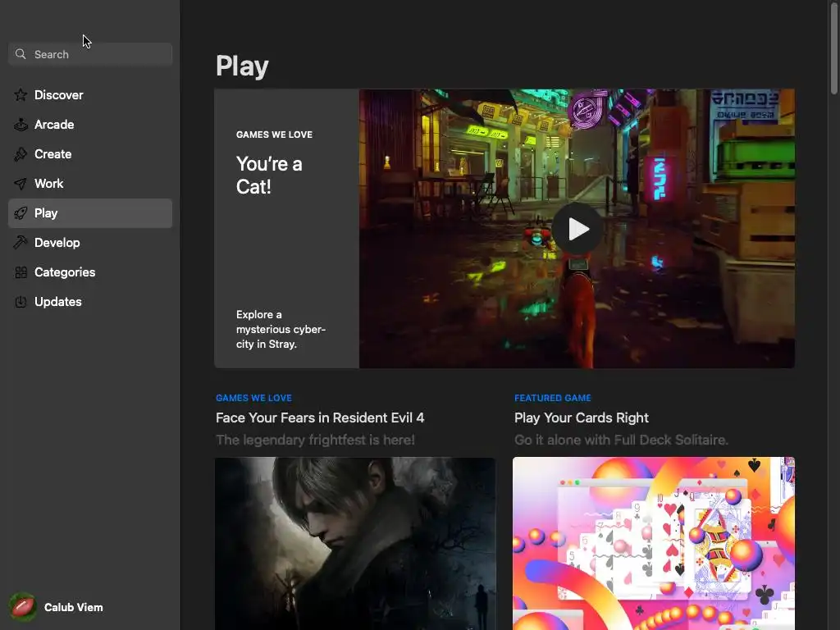
Task: Open Face Your Fears in Resident Evil 4
Action: click(x=320, y=418)
